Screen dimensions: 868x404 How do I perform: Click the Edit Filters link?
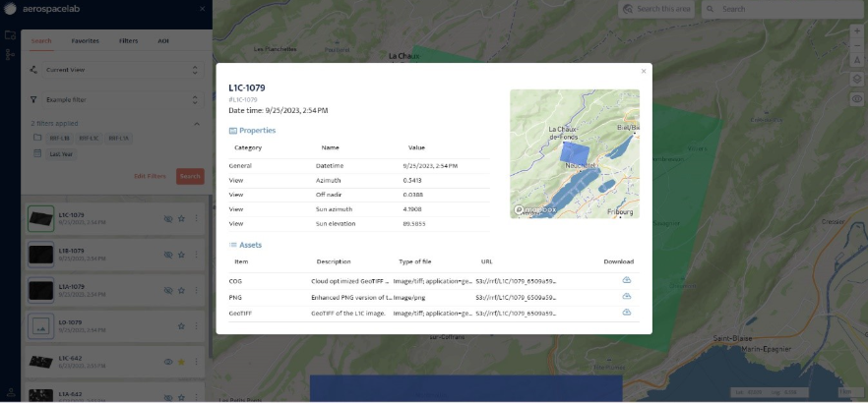[150, 176]
